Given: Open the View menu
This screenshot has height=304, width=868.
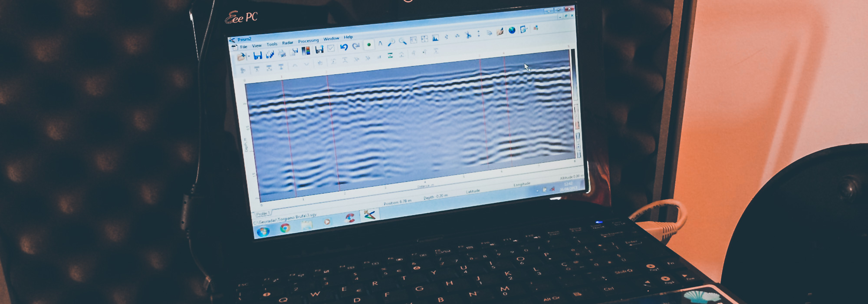Looking at the screenshot, I should pyautogui.click(x=256, y=46).
